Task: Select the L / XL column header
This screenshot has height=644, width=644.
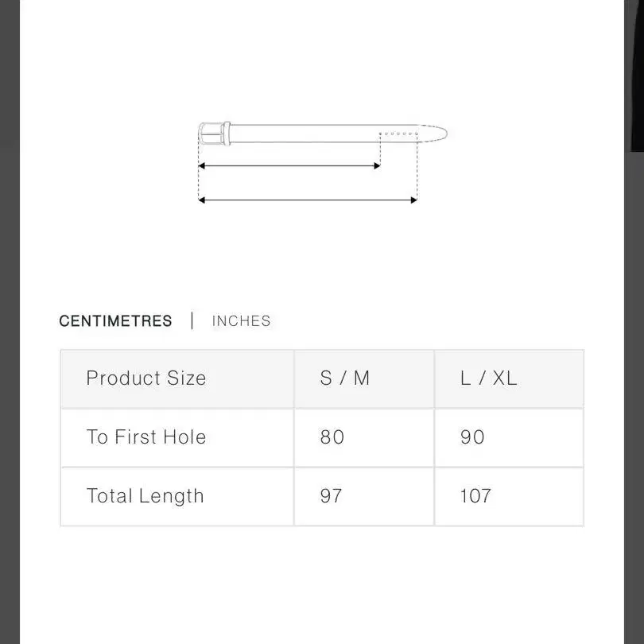Action: (x=488, y=378)
